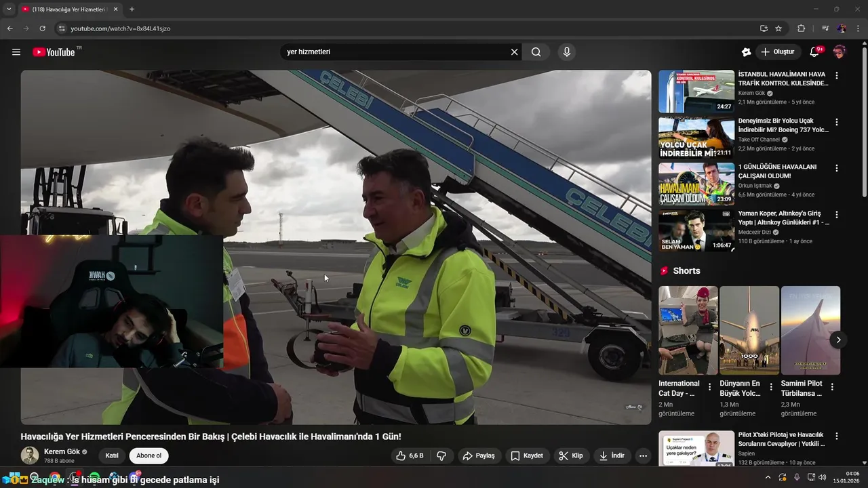The image size is (868, 488).
Task: Share the video via Paylaş
Action: [x=479, y=456]
